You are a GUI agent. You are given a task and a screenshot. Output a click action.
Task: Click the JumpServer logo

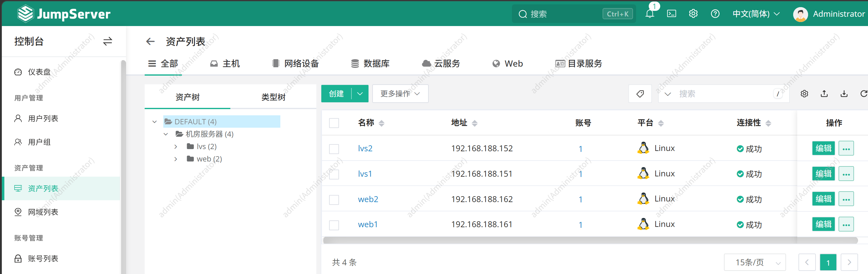[x=64, y=14]
